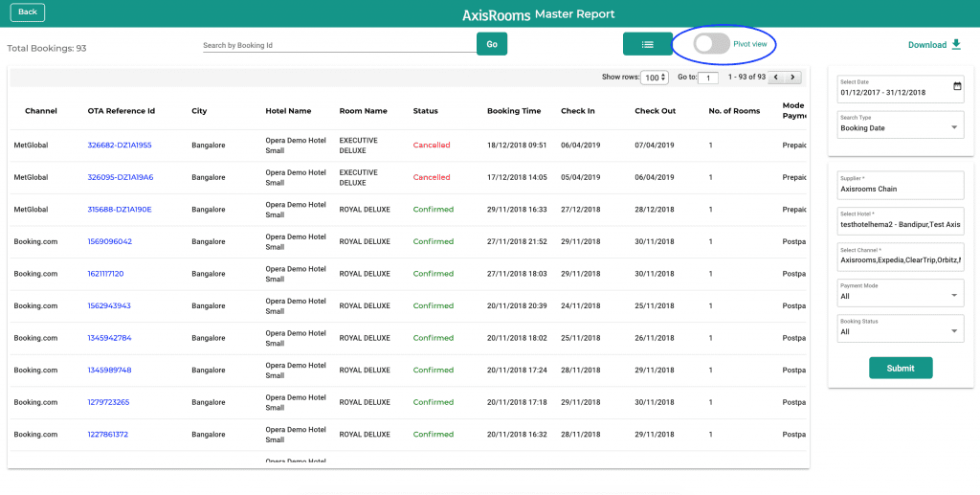Expand the Booking Status dropdown
The width and height of the screenshot is (980, 495).
tap(901, 328)
